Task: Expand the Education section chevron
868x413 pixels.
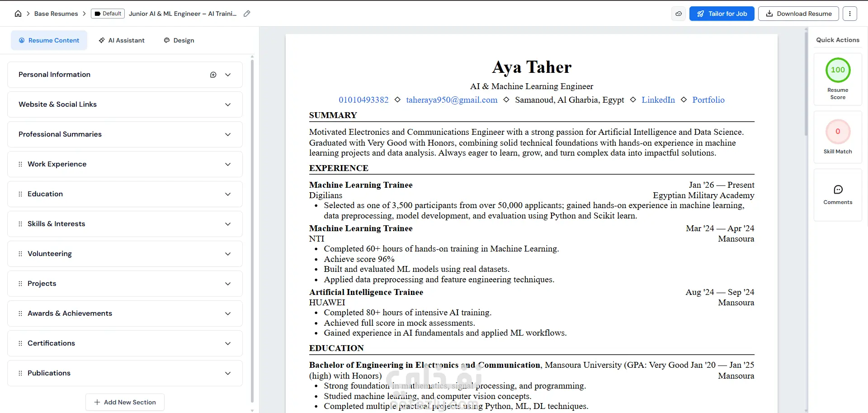Action: (228, 194)
